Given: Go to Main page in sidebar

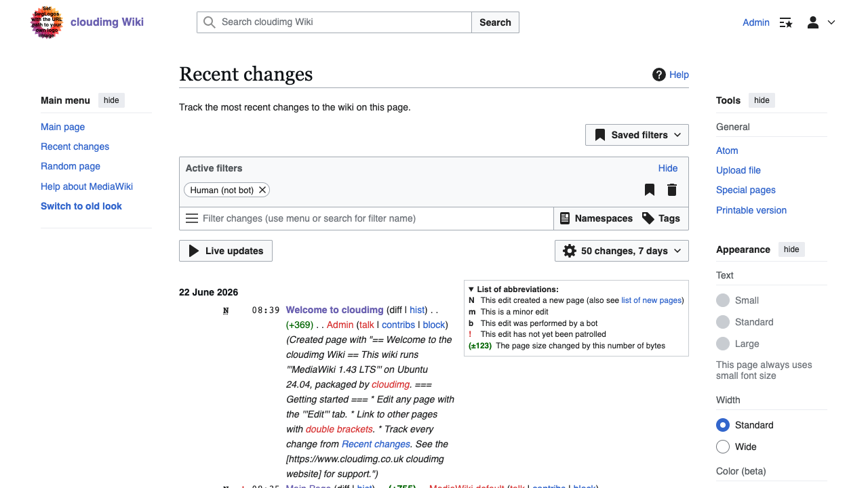Looking at the screenshot, I should point(63,127).
